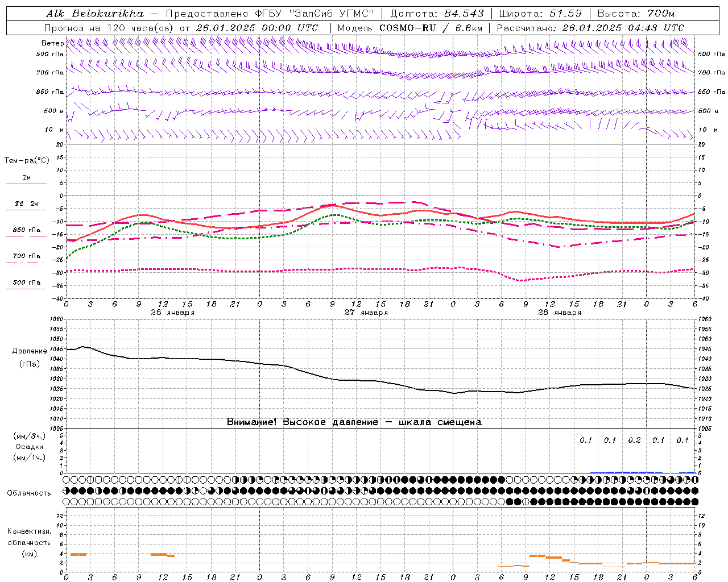Click the 850 гПа temperature legend label
The width and height of the screenshot is (728, 582).
(27, 230)
